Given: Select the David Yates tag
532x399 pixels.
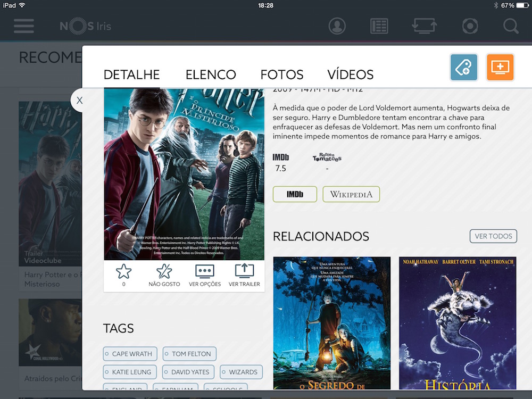Looking at the screenshot, I should click(x=188, y=372).
